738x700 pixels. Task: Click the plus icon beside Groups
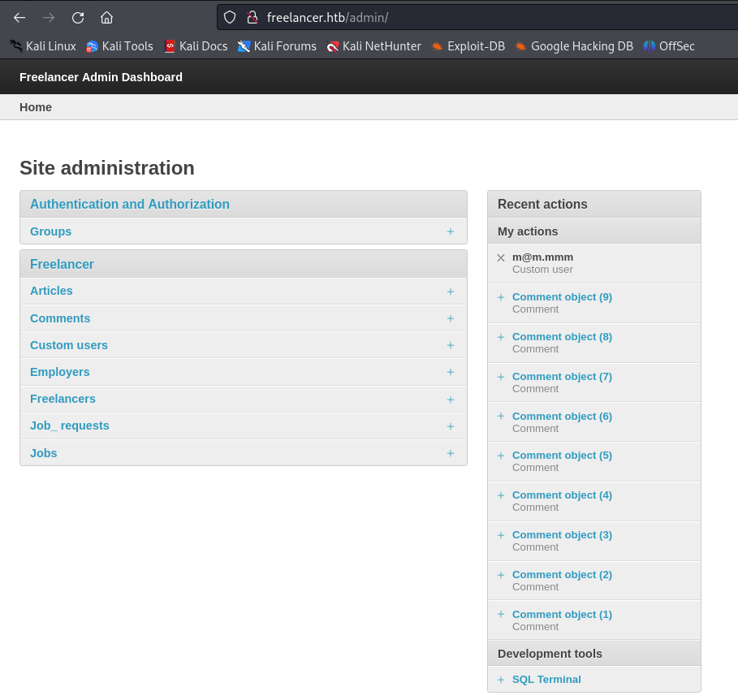coord(451,231)
